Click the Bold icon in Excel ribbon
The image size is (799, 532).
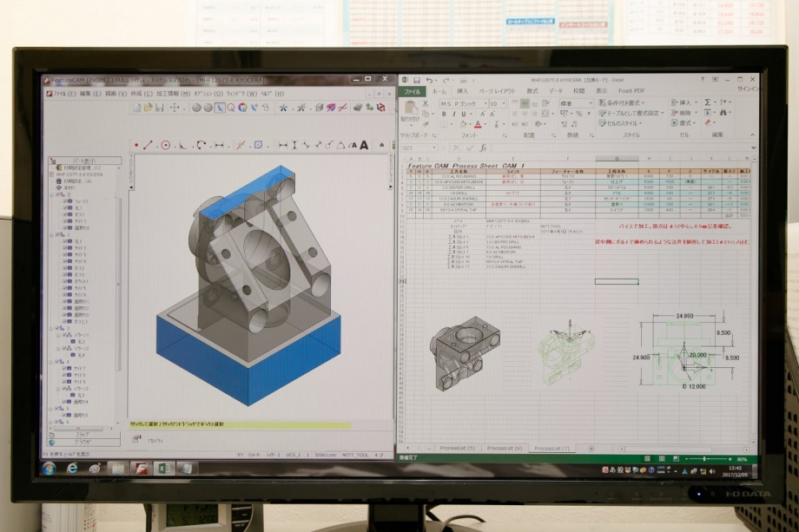444,114
